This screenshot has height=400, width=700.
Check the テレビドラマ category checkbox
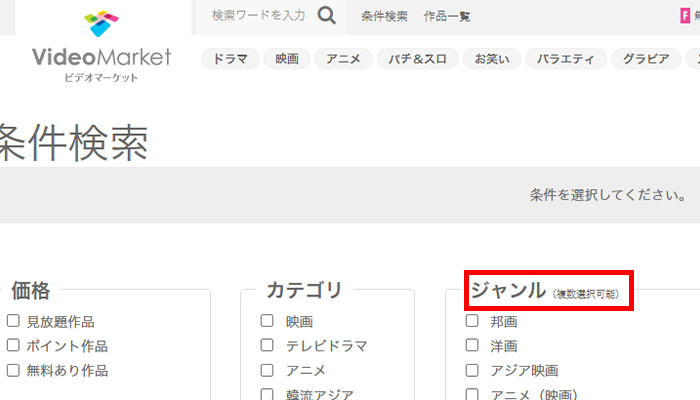[x=267, y=345]
